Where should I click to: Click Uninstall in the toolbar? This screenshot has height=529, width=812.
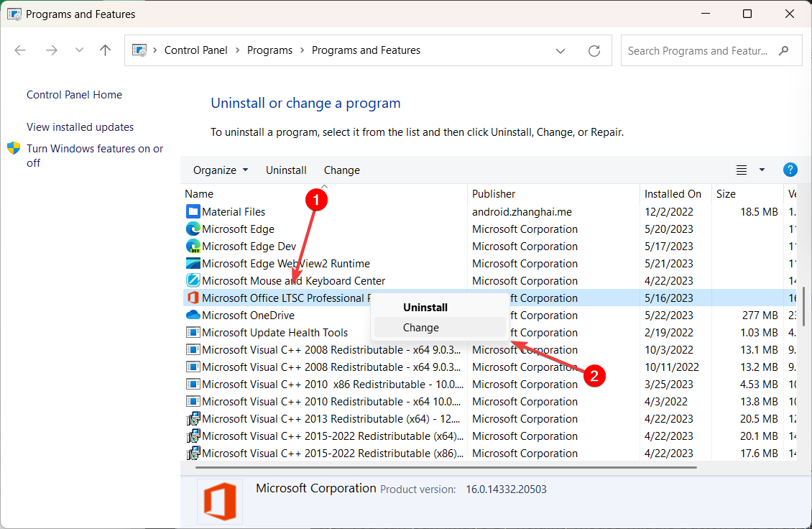coord(286,170)
